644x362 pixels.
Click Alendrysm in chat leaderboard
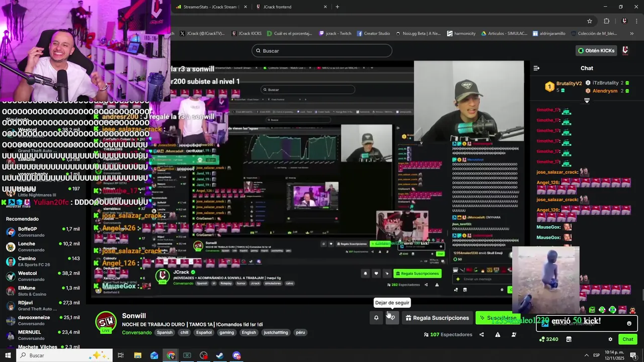[x=605, y=91]
